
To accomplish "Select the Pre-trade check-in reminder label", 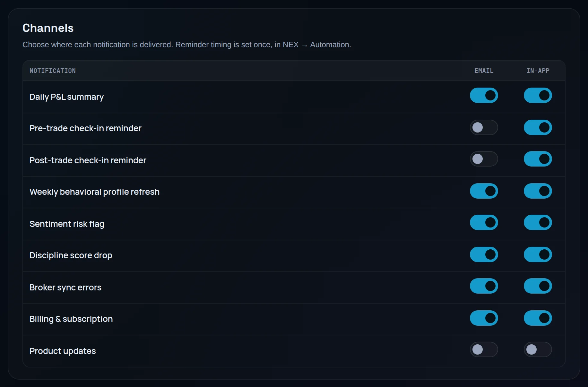I will [x=85, y=128].
